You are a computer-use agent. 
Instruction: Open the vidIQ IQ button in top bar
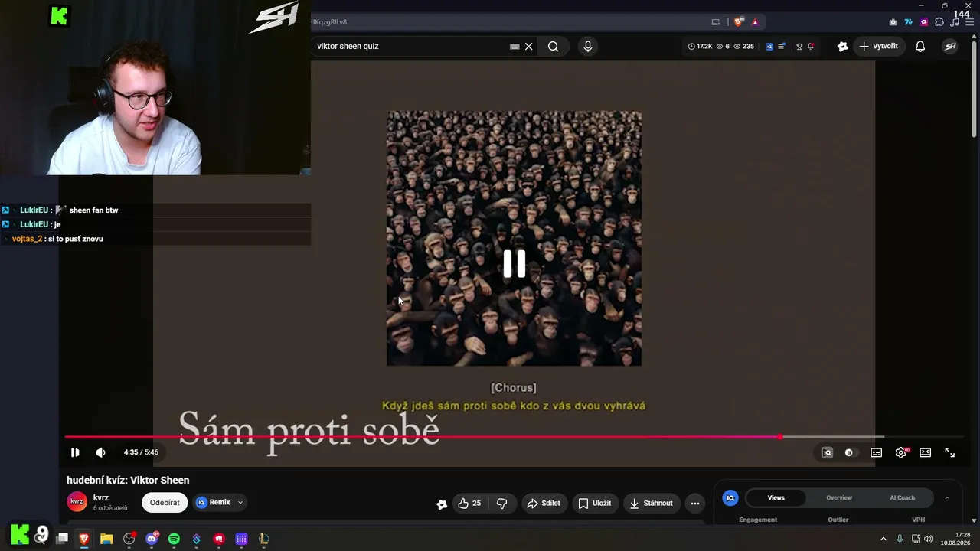pyautogui.click(x=769, y=46)
